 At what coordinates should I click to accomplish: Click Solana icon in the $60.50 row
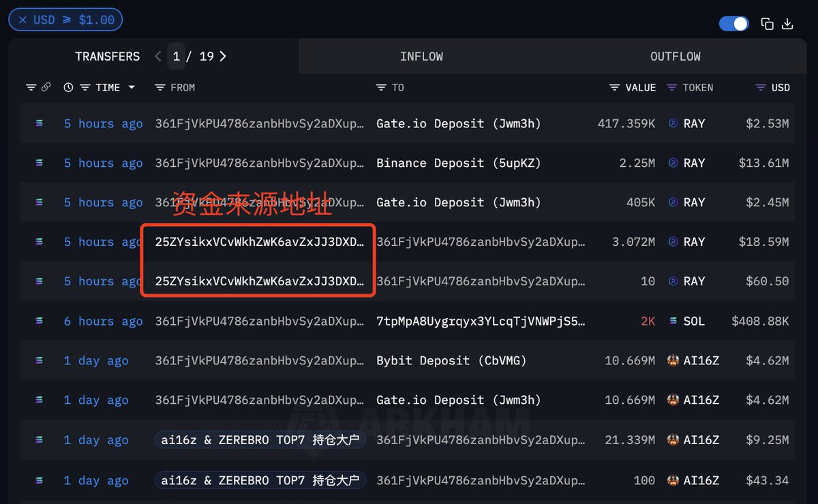point(39,281)
